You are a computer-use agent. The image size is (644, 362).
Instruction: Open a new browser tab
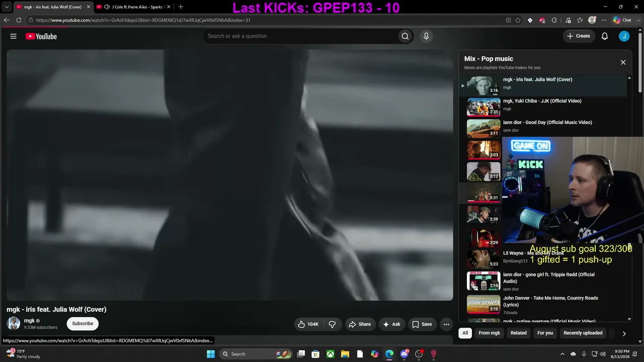click(181, 7)
